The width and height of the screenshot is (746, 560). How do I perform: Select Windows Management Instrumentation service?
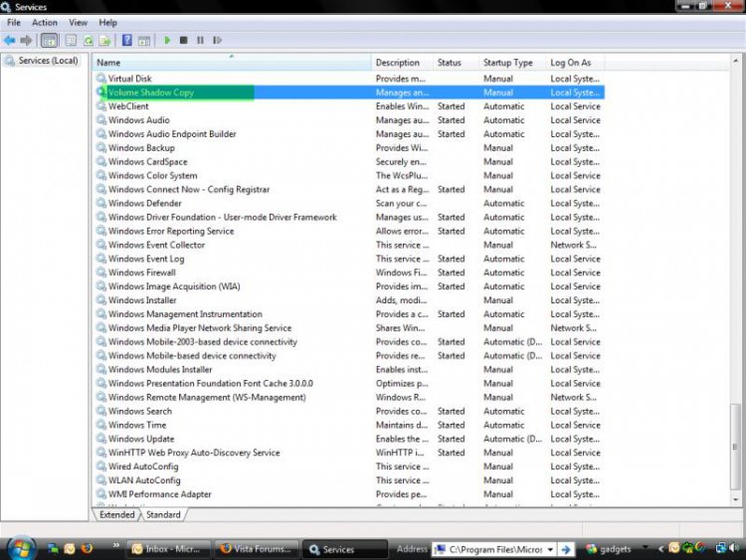point(350,314)
